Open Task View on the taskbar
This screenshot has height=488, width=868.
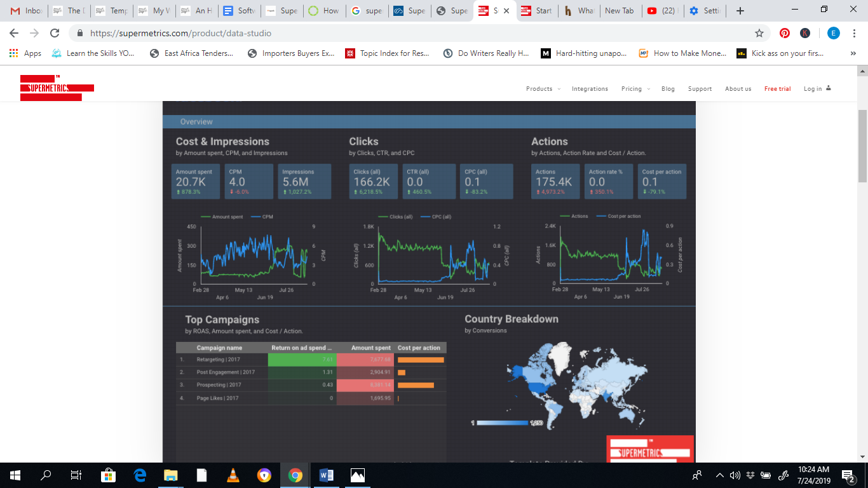(76, 475)
